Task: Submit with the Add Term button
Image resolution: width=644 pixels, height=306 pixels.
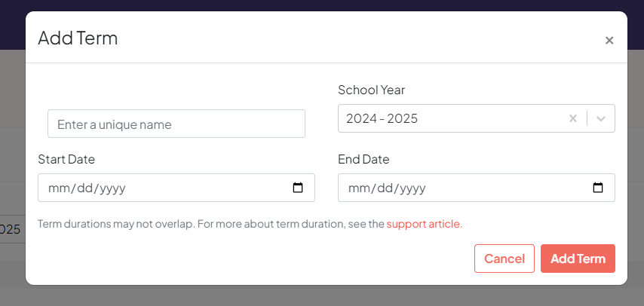Action: tap(578, 259)
